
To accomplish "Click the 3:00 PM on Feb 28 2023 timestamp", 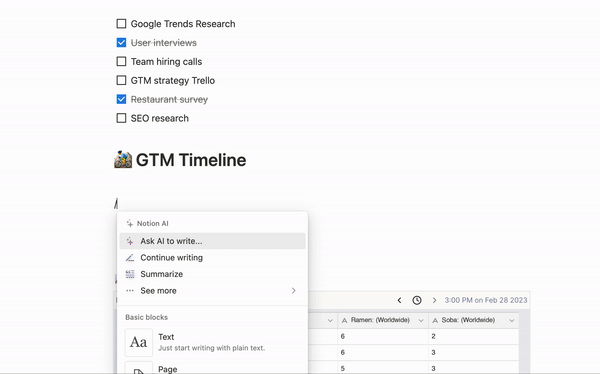I will (x=486, y=300).
